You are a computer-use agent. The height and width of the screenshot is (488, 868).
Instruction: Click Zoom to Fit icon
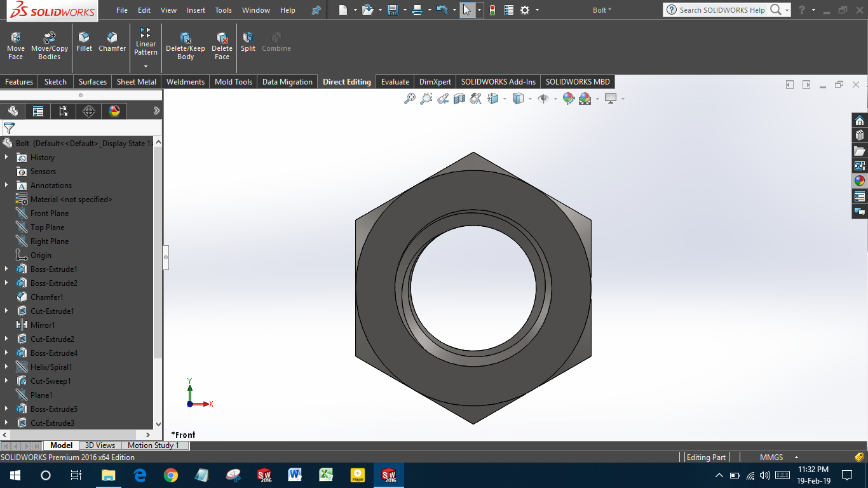click(410, 98)
